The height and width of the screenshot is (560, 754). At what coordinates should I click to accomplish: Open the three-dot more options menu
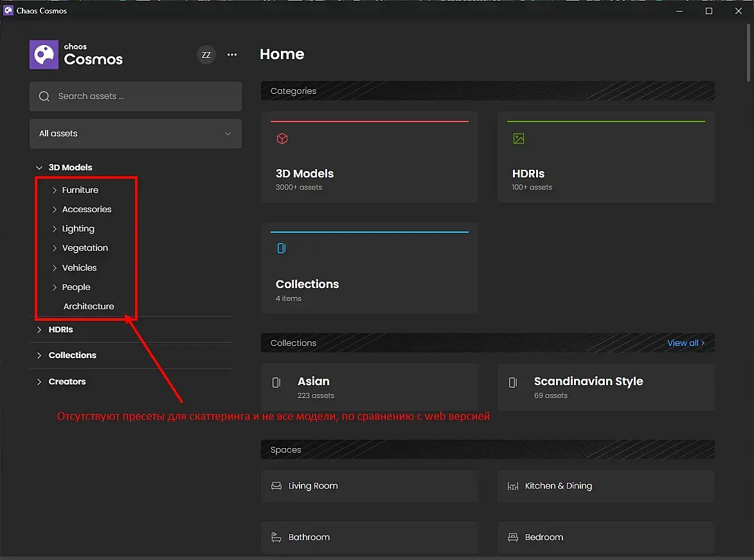tap(232, 55)
